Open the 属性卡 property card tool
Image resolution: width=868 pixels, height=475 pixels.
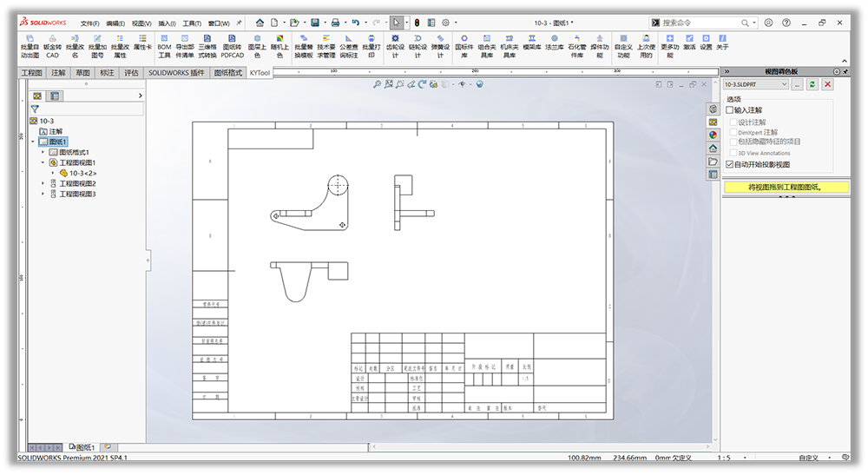click(x=142, y=43)
